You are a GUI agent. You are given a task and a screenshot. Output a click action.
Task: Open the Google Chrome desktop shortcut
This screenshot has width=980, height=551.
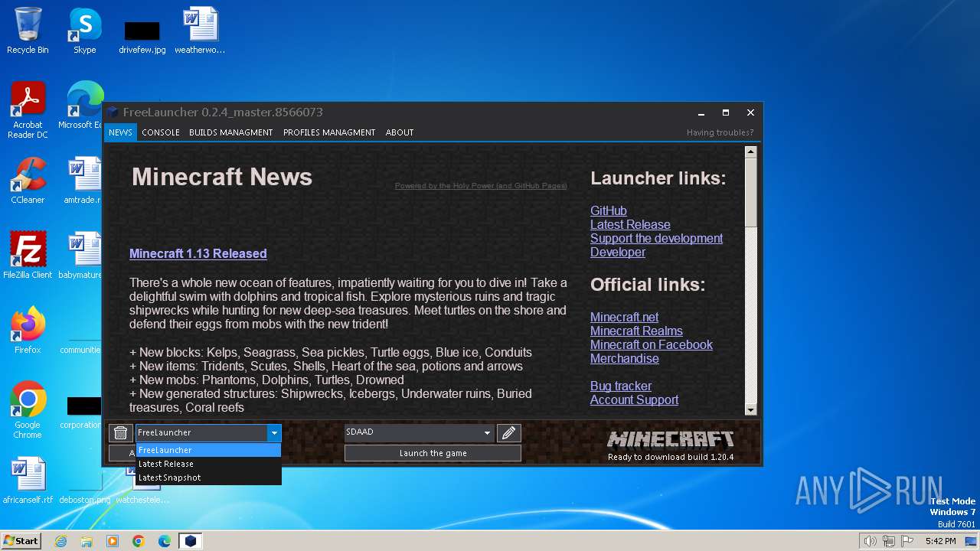(x=28, y=410)
